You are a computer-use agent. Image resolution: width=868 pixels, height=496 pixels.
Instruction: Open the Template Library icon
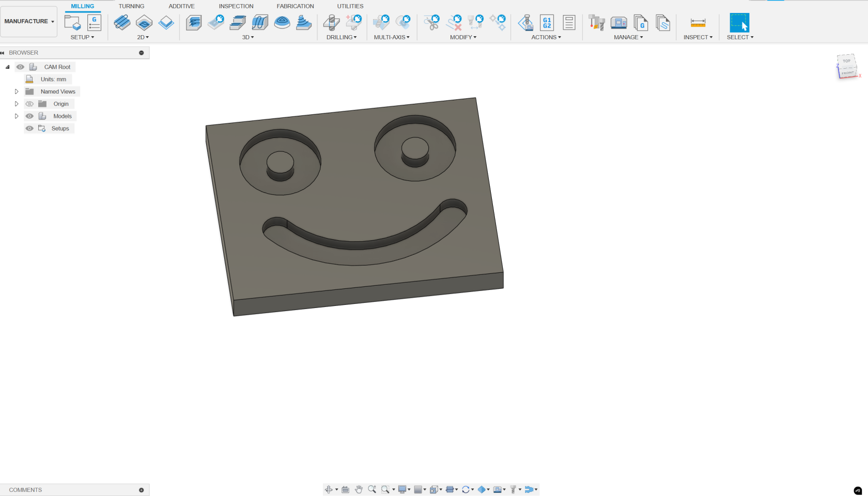tap(663, 23)
